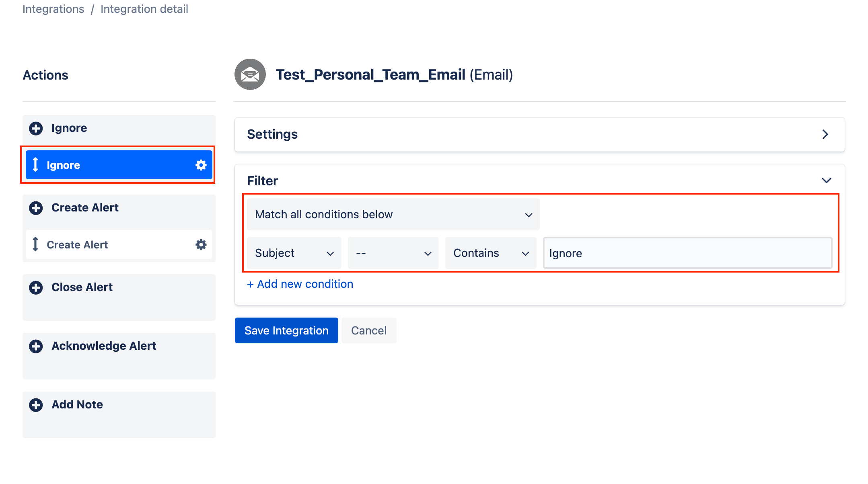Click the reorder arrow handle on the Create Alert rule
Screen dimensions: 868x484
pyautogui.click(x=35, y=244)
